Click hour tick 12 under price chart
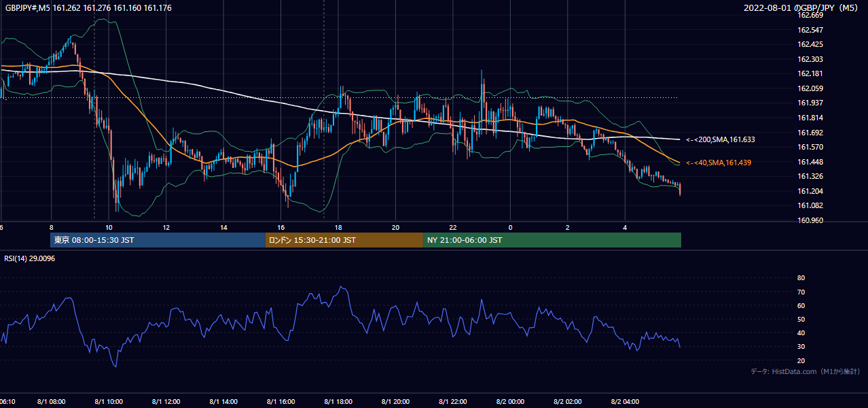This screenshot has width=868, height=408. click(166, 227)
